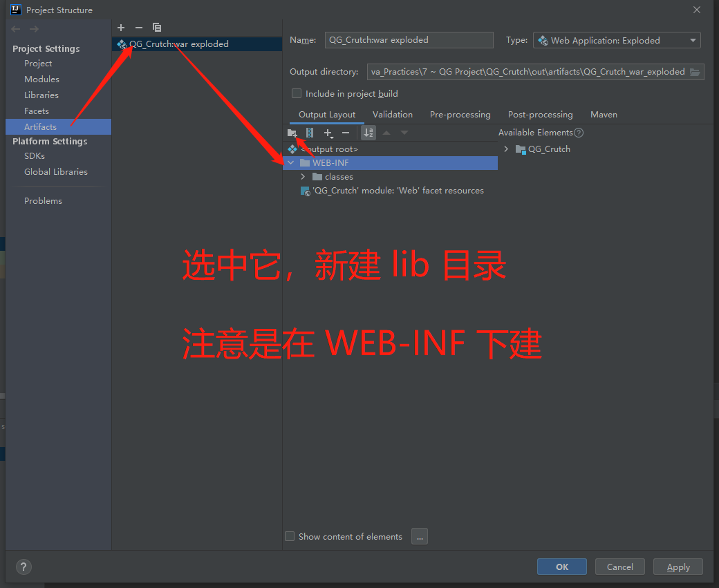Viewport: 719px width, 588px height.
Task: Click the Output directory path field
Action: click(x=527, y=72)
